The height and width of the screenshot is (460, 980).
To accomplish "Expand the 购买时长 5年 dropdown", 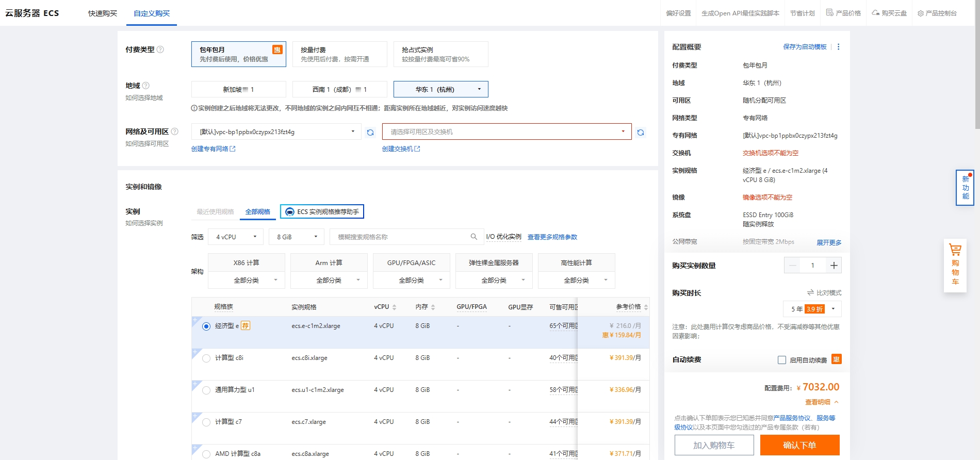I will (812, 309).
